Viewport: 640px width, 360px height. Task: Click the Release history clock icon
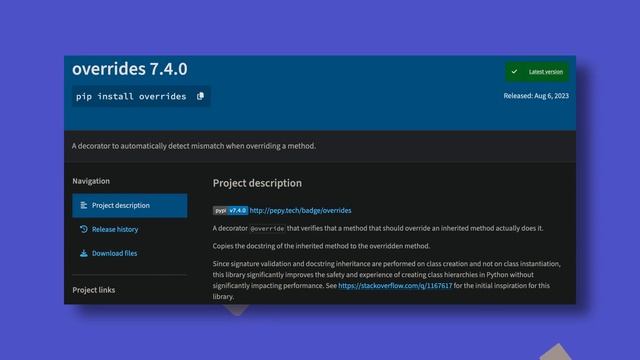point(84,229)
